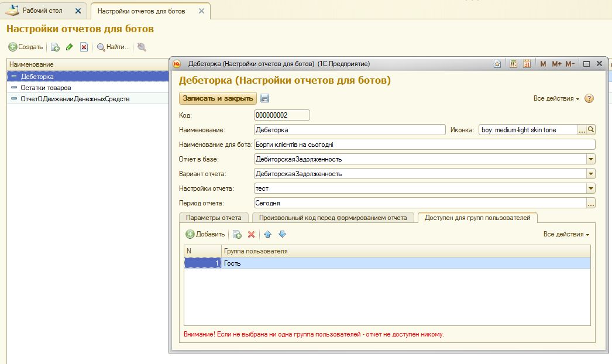612x364 pixels.
Task: Open Иконка selection with ellipsis button
Action: [x=582, y=130]
